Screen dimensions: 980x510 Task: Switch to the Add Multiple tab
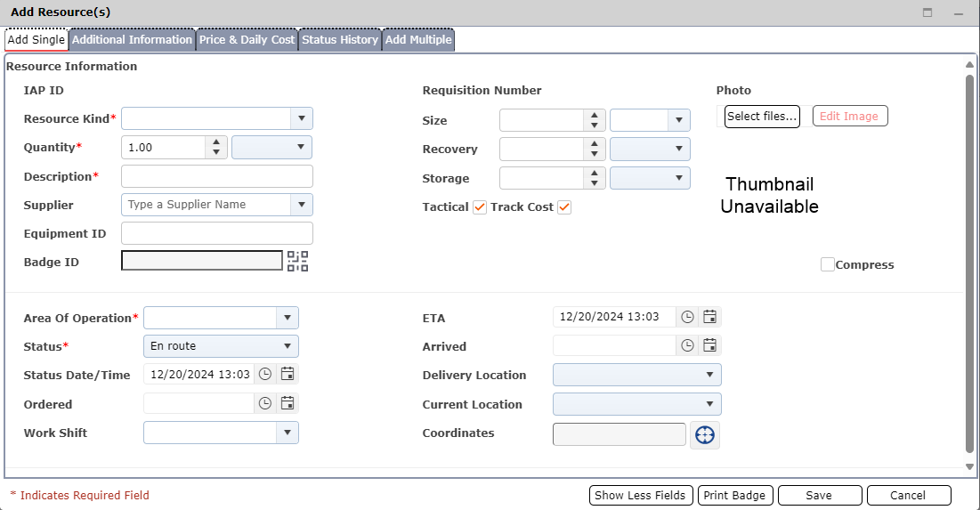(x=418, y=39)
